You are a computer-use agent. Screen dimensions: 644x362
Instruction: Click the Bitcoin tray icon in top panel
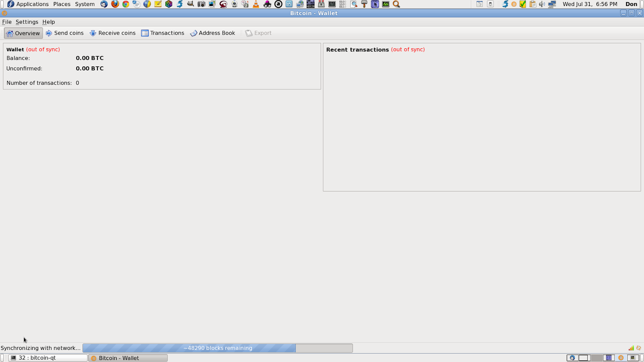pyautogui.click(x=514, y=4)
